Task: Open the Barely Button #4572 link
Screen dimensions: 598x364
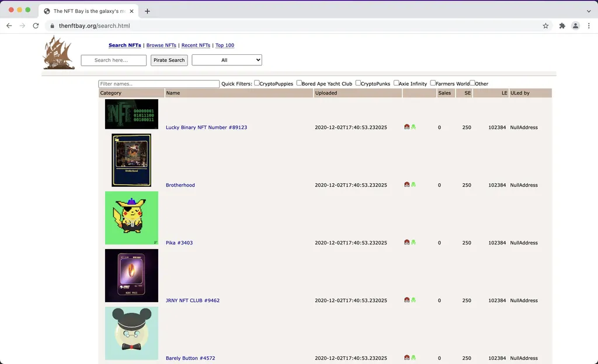Action: pos(190,358)
